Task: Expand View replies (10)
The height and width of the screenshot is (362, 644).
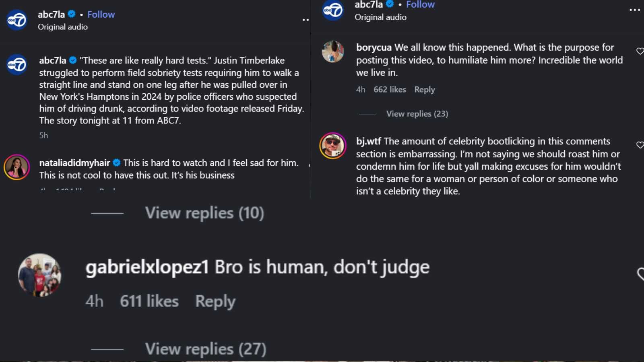Action: coord(204,213)
